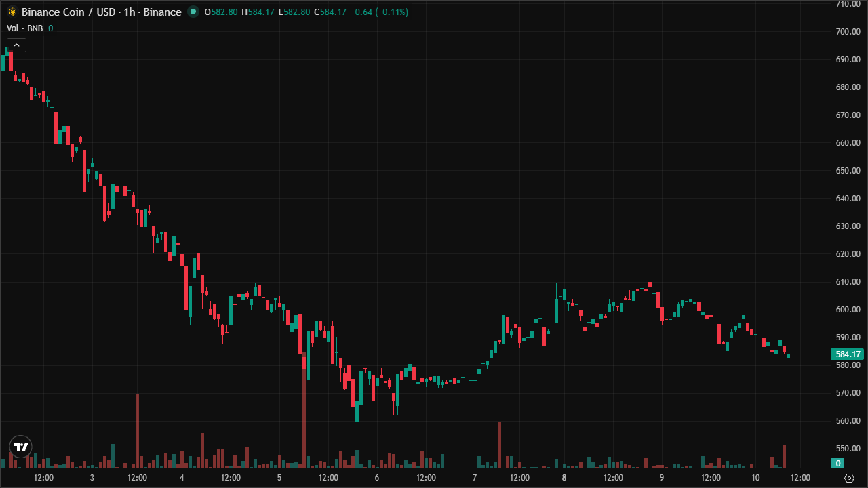The height and width of the screenshot is (488, 868).
Task: Open chart settings gear icon
Action: 849,478
